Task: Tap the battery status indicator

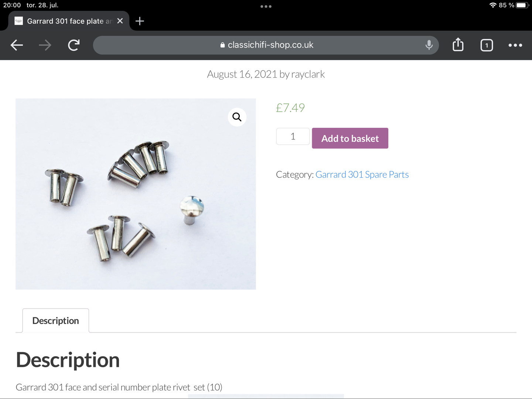Action: 523,5
